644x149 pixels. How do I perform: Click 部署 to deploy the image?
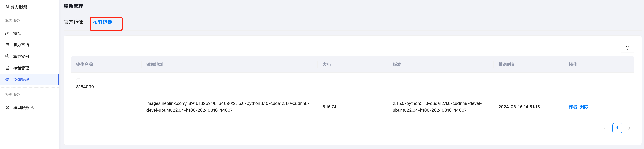pyautogui.click(x=573, y=107)
